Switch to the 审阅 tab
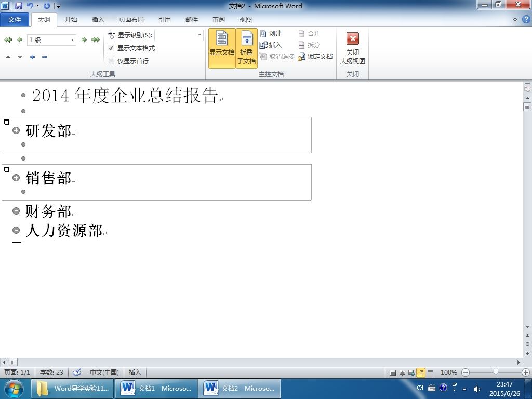The height and width of the screenshot is (399, 532). 219,20
